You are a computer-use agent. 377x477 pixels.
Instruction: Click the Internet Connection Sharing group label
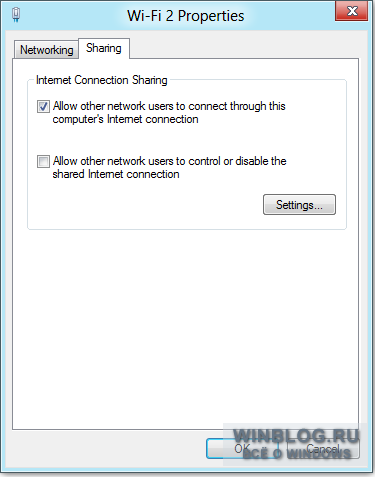pyautogui.click(x=102, y=80)
